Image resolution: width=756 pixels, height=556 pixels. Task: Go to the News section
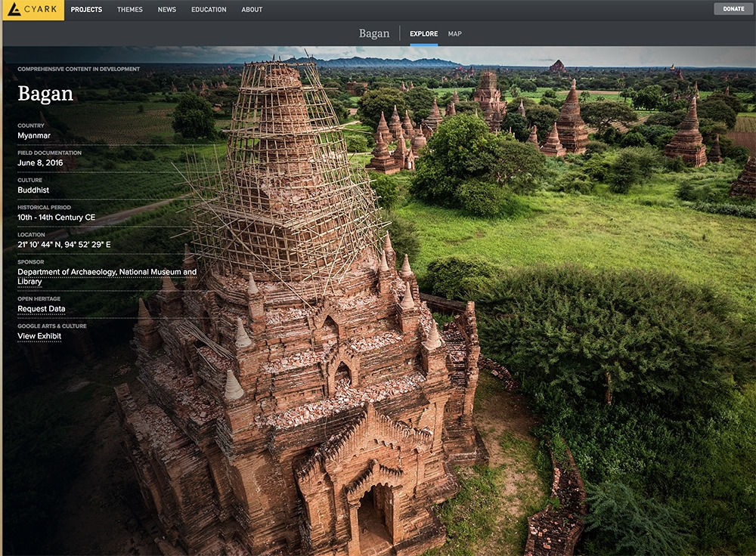pyautogui.click(x=167, y=10)
